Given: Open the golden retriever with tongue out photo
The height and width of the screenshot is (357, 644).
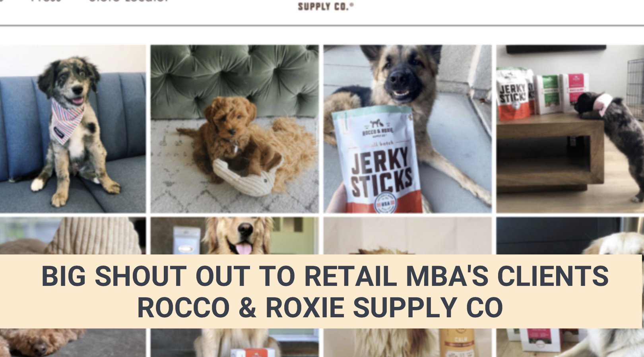Looking at the screenshot, I should (x=235, y=236).
